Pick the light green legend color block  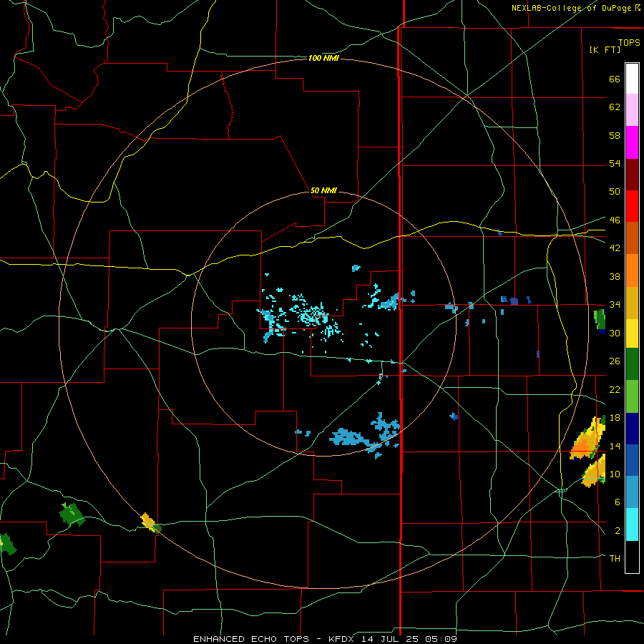point(632,396)
